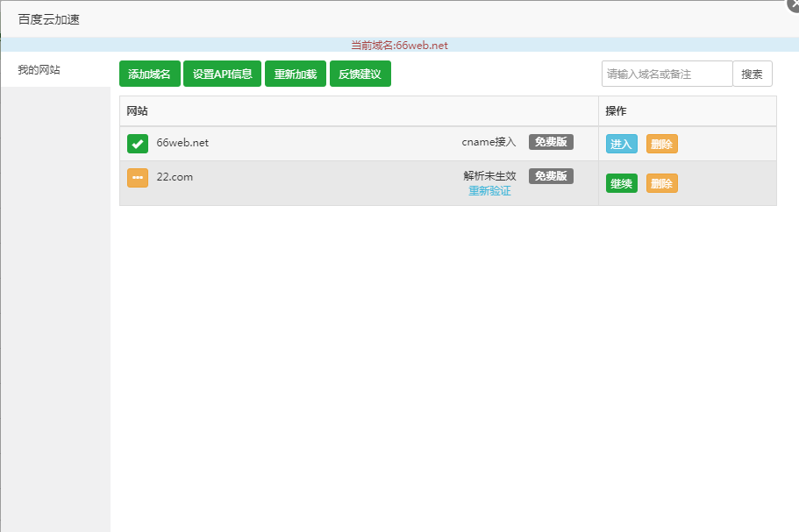Click the orange pending icon for 22.com
The height and width of the screenshot is (532, 799).
(138, 178)
